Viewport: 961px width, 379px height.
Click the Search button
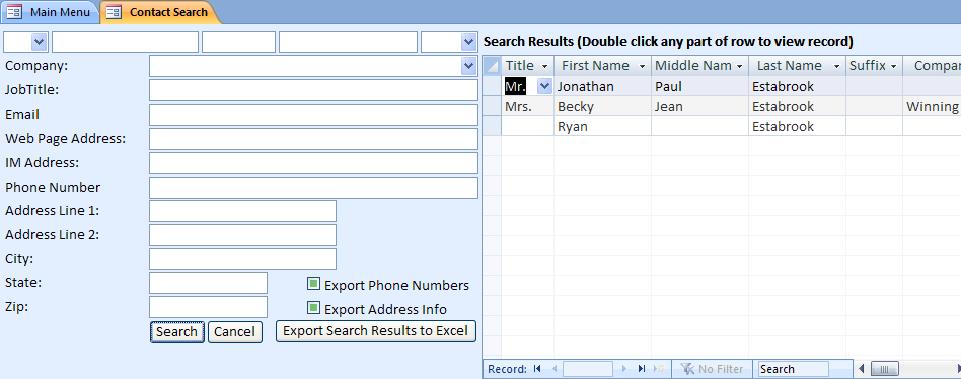[177, 332]
